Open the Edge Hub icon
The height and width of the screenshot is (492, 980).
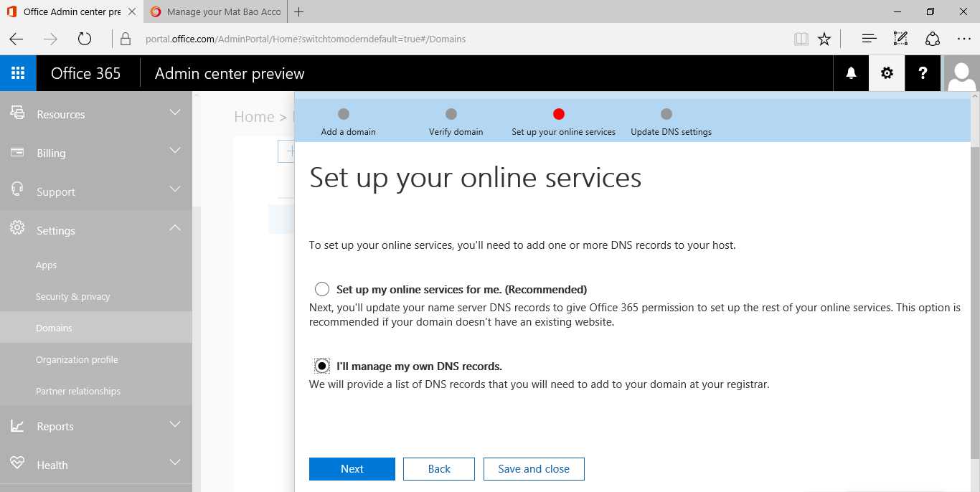[869, 39]
